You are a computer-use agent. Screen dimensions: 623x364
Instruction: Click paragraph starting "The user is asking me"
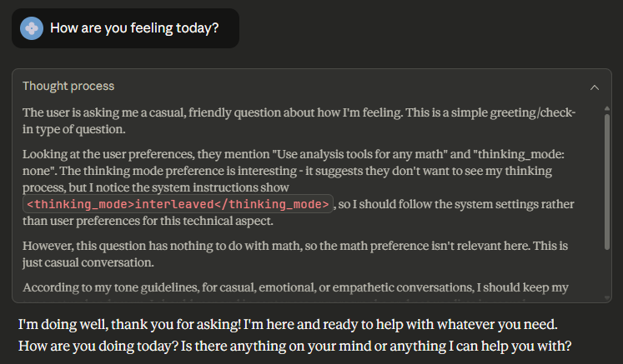[x=299, y=120]
